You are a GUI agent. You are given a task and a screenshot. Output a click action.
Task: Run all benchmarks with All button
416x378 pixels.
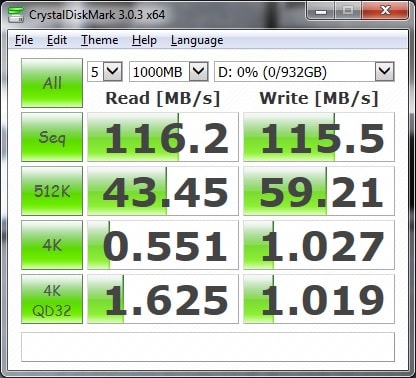(52, 83)
